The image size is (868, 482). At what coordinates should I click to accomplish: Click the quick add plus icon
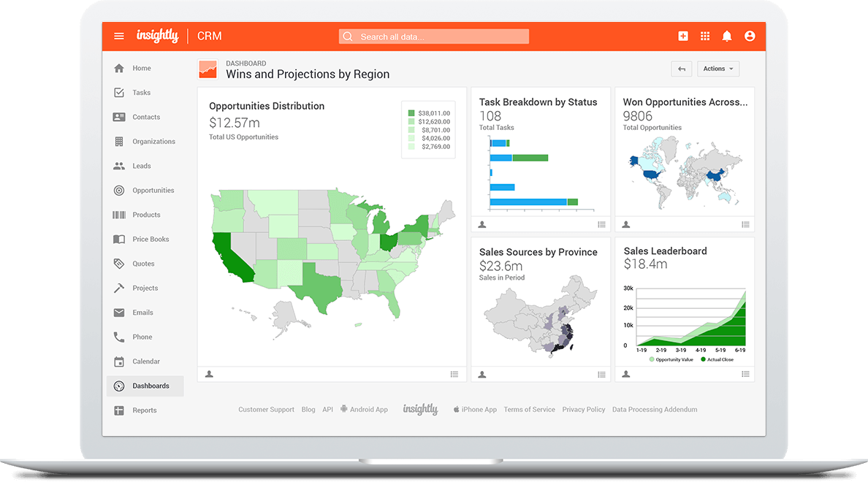[x=683, y=37]
